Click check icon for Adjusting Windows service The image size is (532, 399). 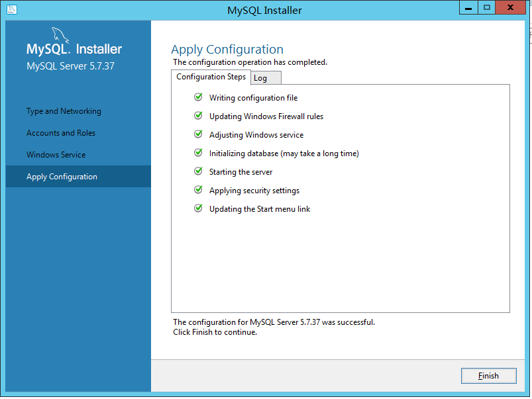pyautogui.click(x=198, y=134)
